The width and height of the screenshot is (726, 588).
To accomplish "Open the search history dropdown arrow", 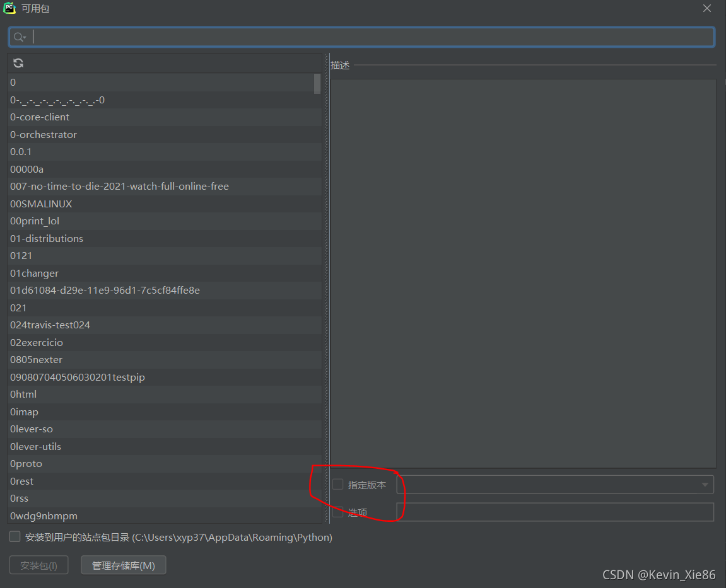I will point(26,36).
